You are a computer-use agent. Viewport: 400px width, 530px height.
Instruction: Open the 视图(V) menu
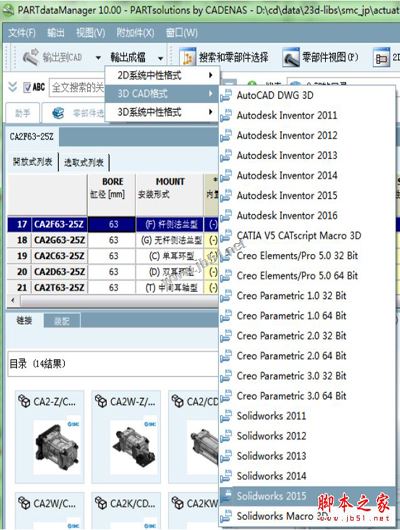pos(91,33)
